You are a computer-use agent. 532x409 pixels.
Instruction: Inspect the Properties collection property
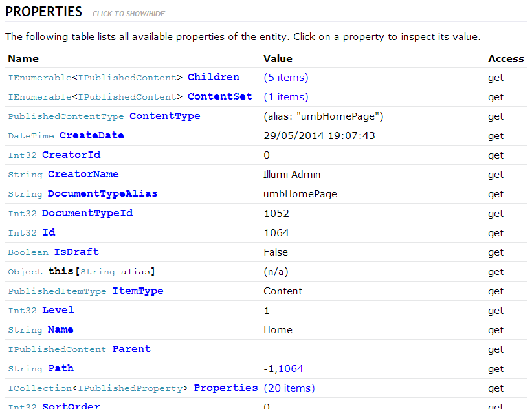coord(226,388)
